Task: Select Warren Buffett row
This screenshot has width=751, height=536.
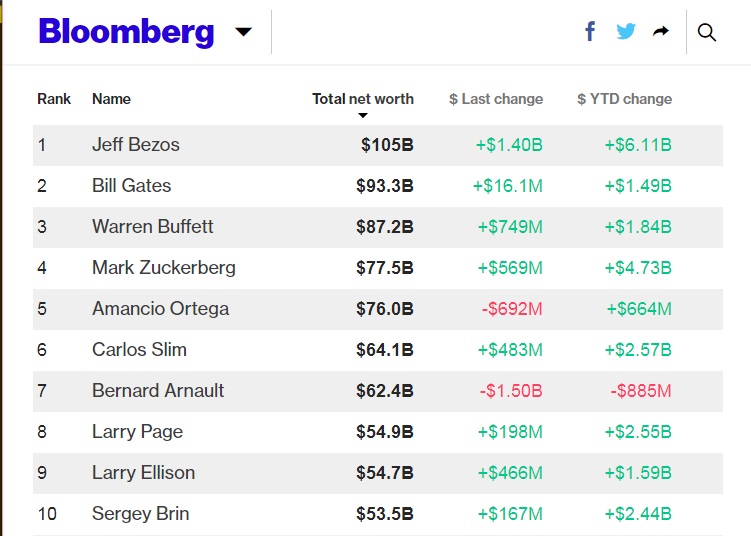Action: (153, 227)
